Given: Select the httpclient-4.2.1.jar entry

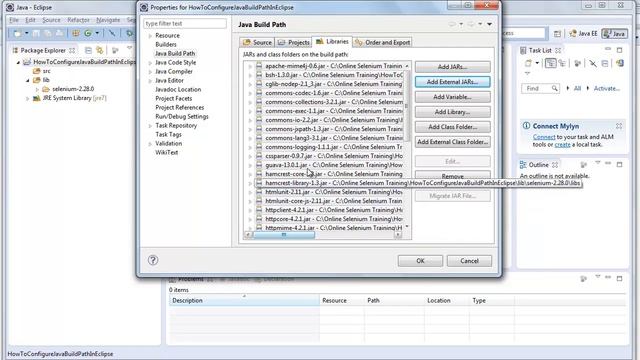Looking at the screenshot, I should click(329, 210).
